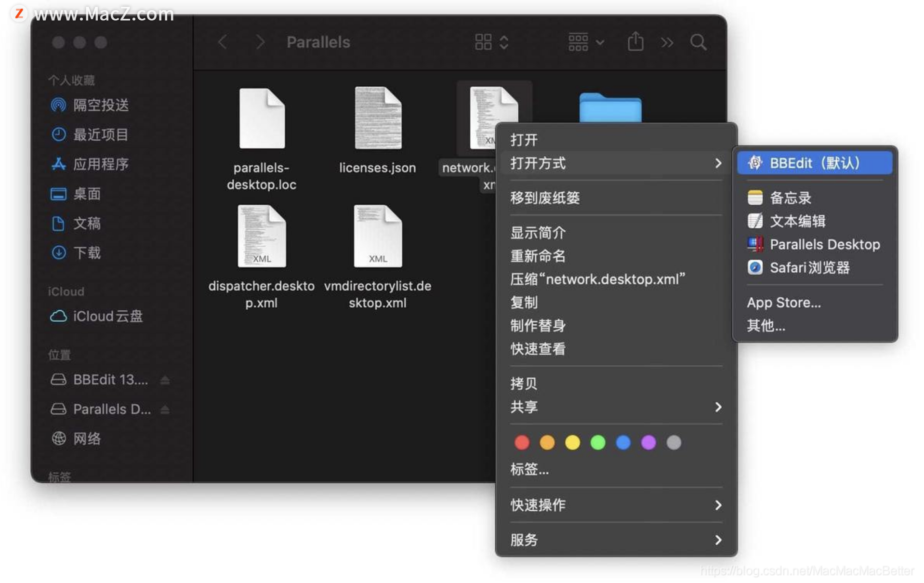924x583 pixels.
Task: Apply the gray tag color
Action: pos(673,442)
